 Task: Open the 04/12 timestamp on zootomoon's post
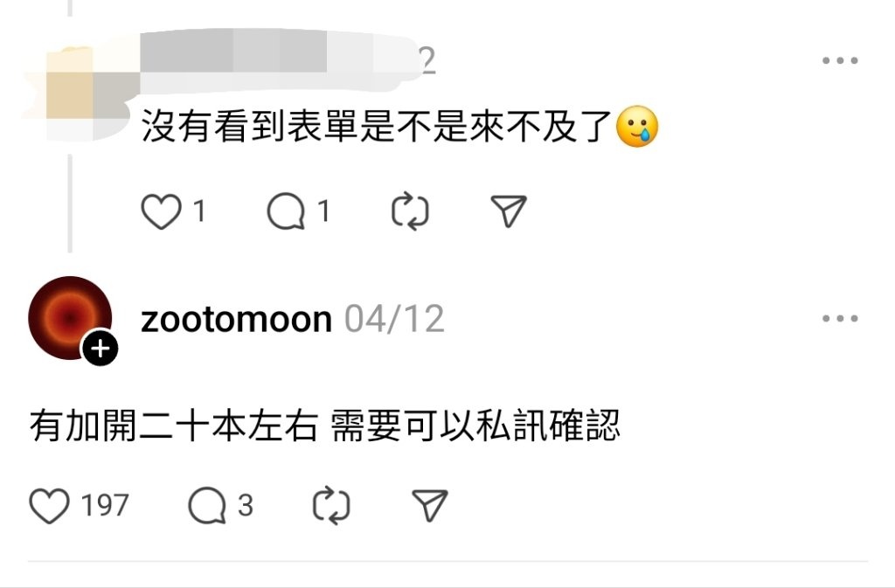[x=394, y=319]
